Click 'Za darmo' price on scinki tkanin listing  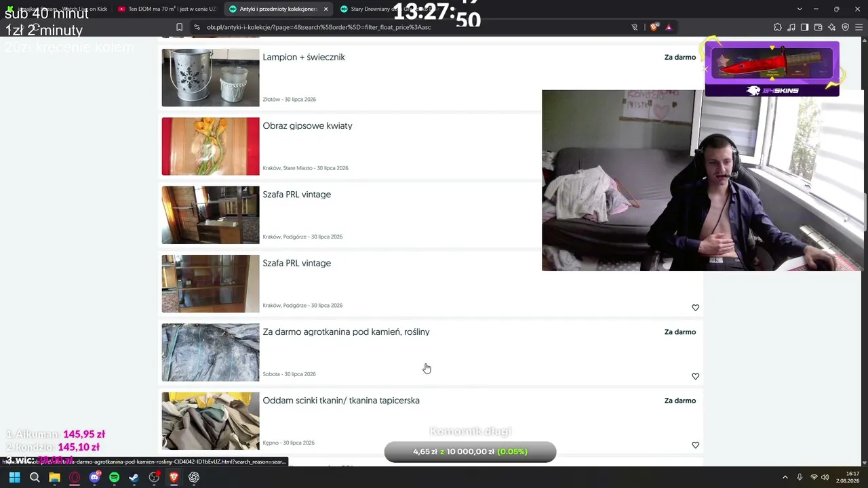point(680,401)
